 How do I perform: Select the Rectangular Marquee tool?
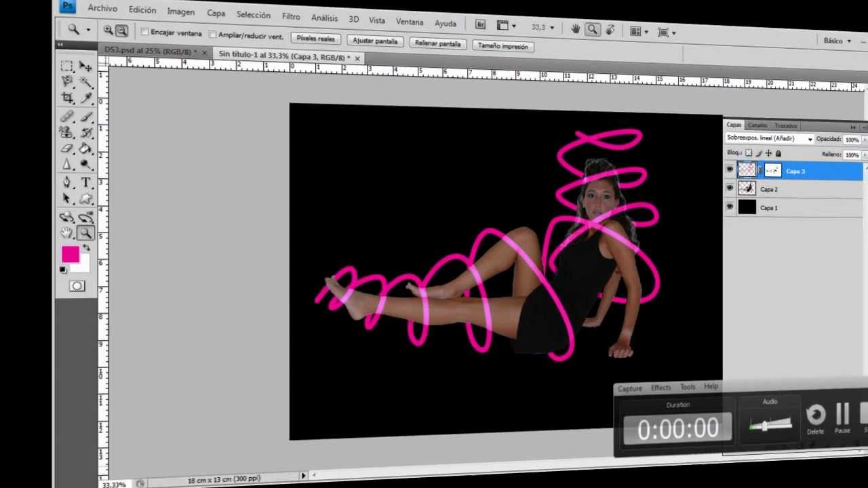click(66, 66)
